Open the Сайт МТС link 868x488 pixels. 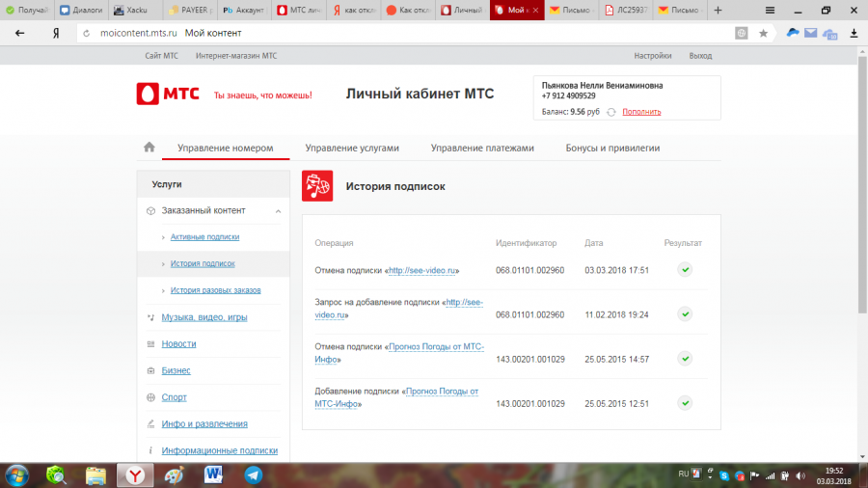pyautogui.click(x=162, y=56)
